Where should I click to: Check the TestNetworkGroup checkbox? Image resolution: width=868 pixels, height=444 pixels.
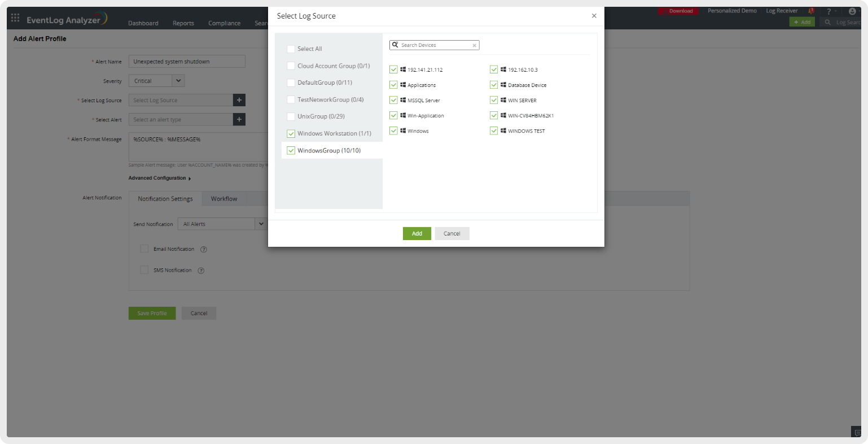291,100
